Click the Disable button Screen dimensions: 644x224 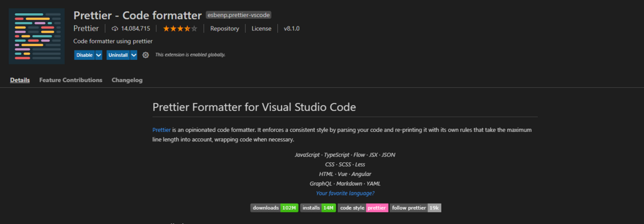click(84, 55)
